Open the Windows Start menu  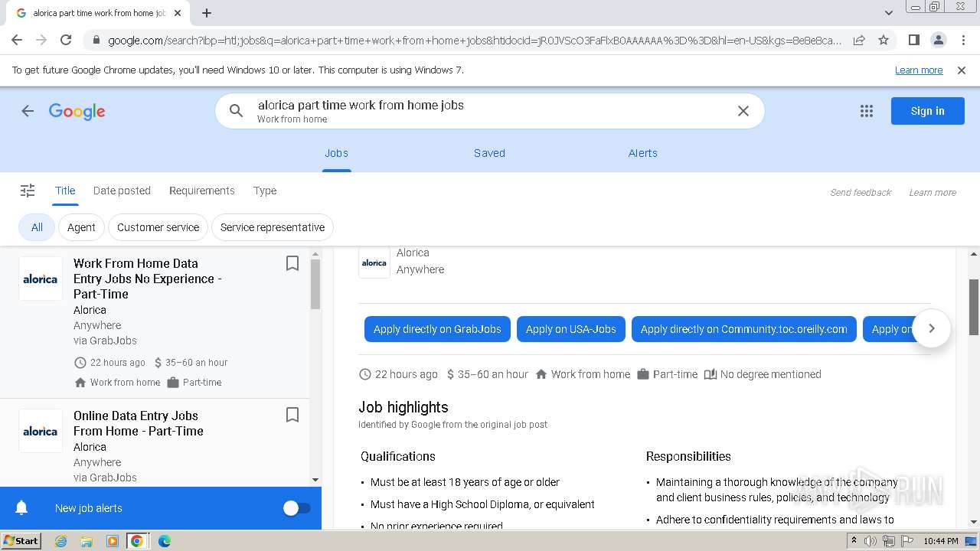pyautogui.click(x=21, y=540)
